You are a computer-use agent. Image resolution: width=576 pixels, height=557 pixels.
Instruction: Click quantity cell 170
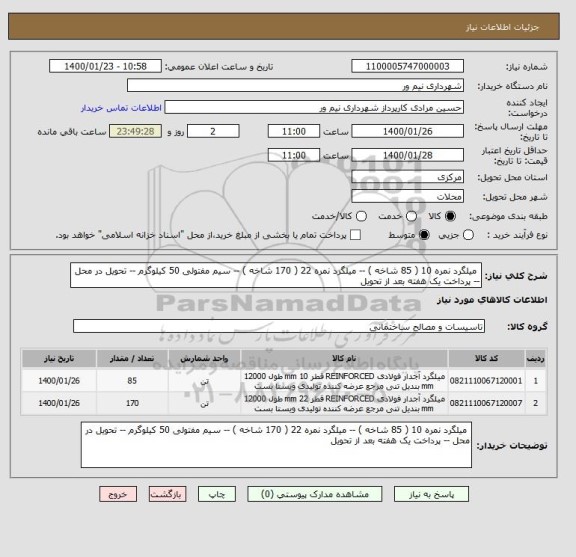coord(132,403)
